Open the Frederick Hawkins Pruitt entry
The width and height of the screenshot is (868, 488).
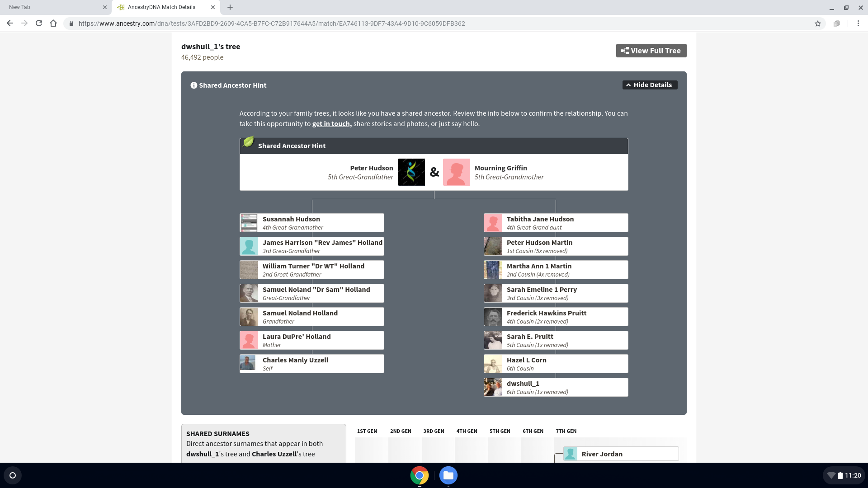[x=556, y=317]
